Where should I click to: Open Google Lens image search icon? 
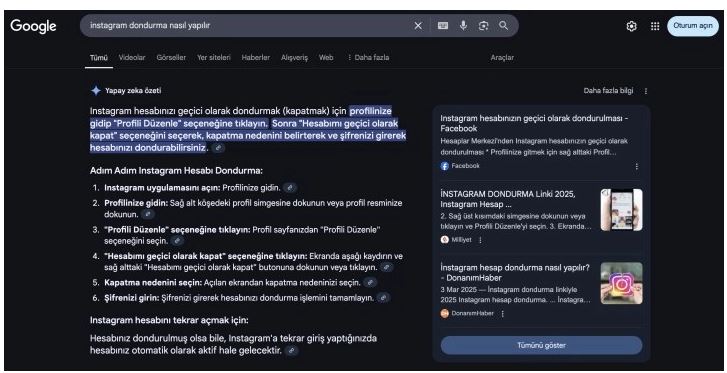pos(483,26)
